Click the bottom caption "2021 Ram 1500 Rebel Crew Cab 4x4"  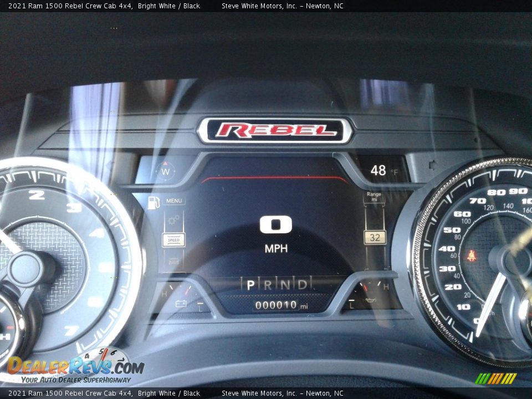(x=70, y=393)
